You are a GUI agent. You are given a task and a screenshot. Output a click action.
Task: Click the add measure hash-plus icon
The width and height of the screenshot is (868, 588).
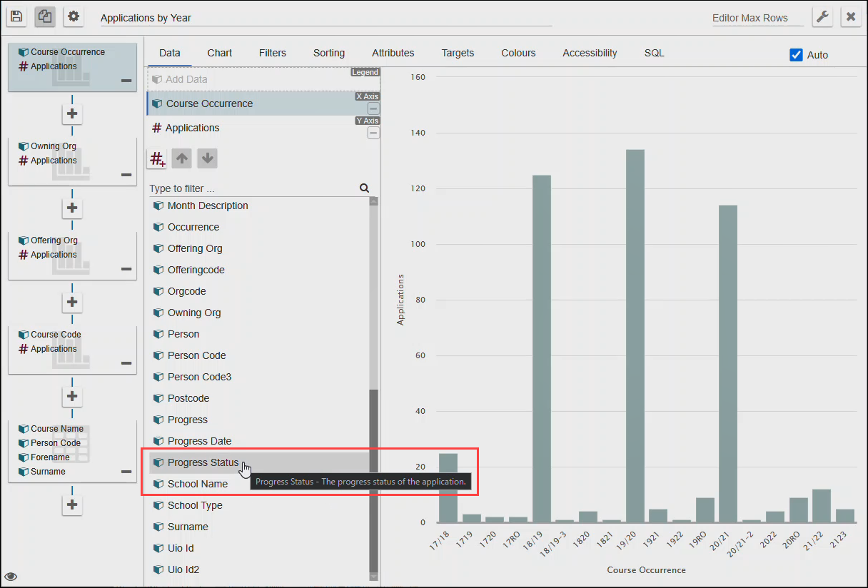click(157, 158)
